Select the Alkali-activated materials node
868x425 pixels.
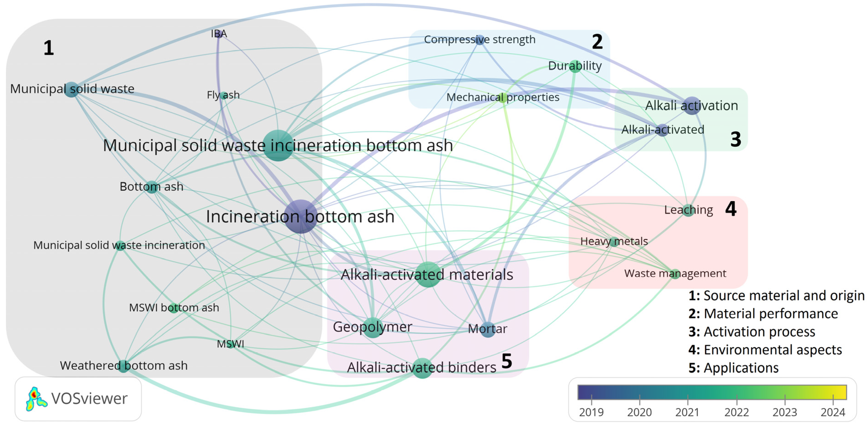click(428, 275)
